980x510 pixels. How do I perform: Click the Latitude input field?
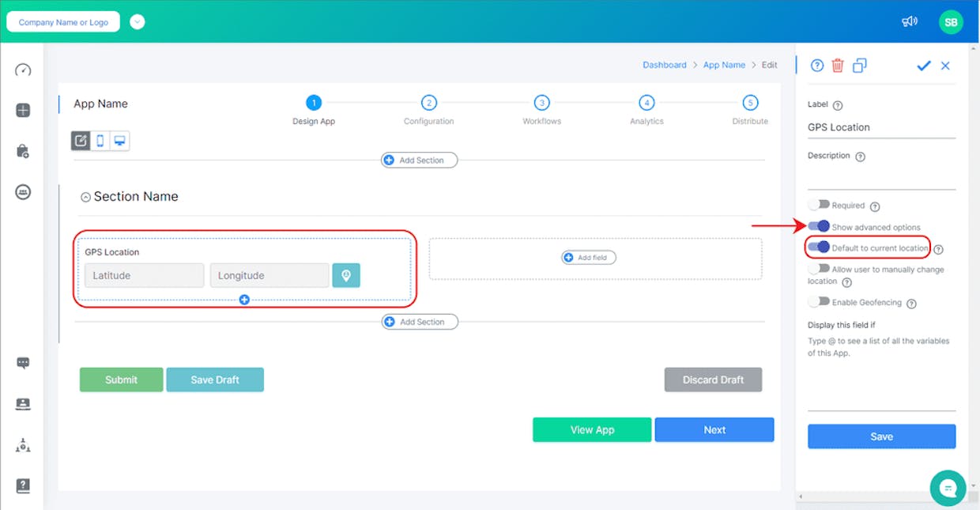pos(145,275)
